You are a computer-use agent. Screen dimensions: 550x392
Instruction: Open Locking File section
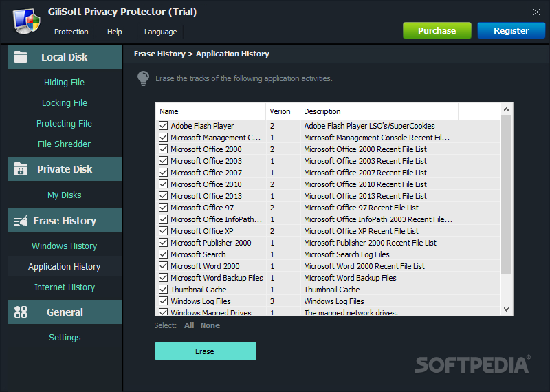pos(65,103)
